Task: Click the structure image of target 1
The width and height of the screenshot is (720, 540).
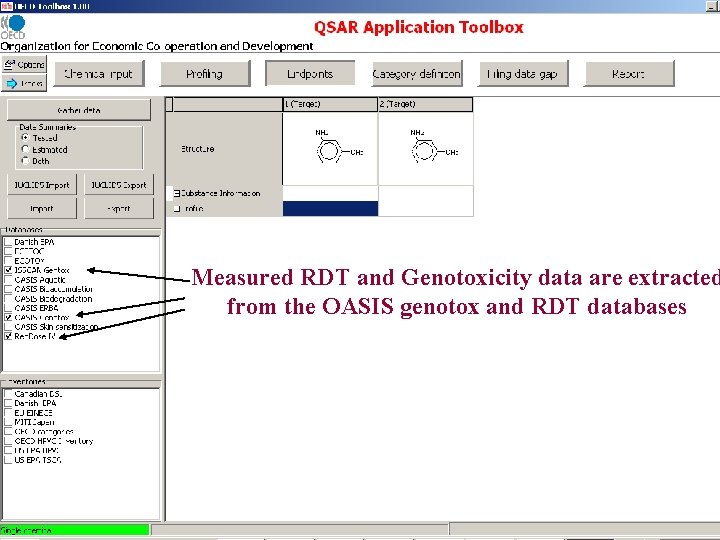Action: click(330, 148)
